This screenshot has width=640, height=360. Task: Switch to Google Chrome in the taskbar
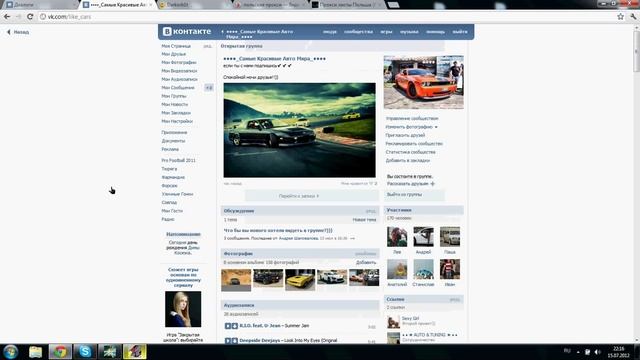click(60, 351)
